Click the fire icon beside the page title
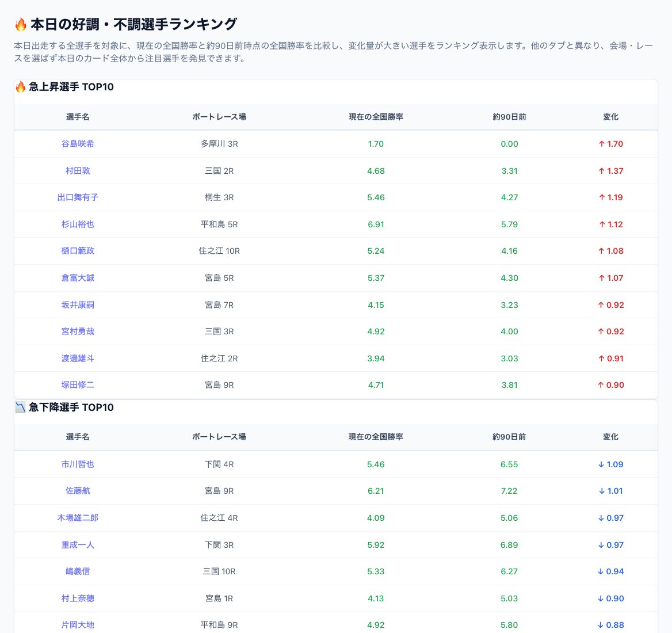Viewport: 672px width, 633px height. point(21,24)
